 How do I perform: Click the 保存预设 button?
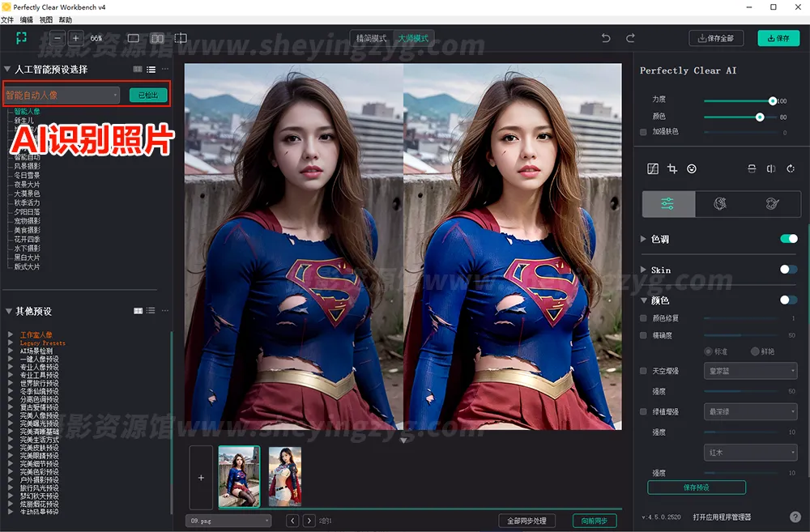click(697, 487)
